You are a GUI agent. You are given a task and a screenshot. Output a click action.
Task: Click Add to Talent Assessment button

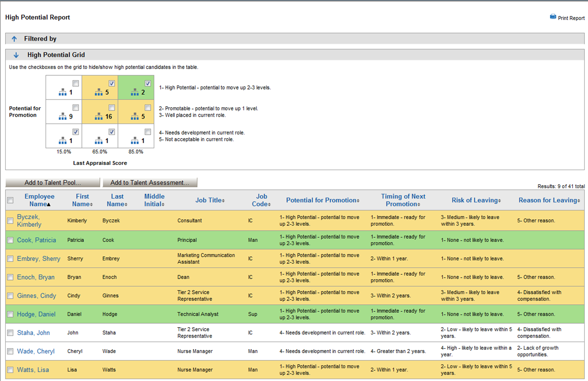(x=150, y=182)
